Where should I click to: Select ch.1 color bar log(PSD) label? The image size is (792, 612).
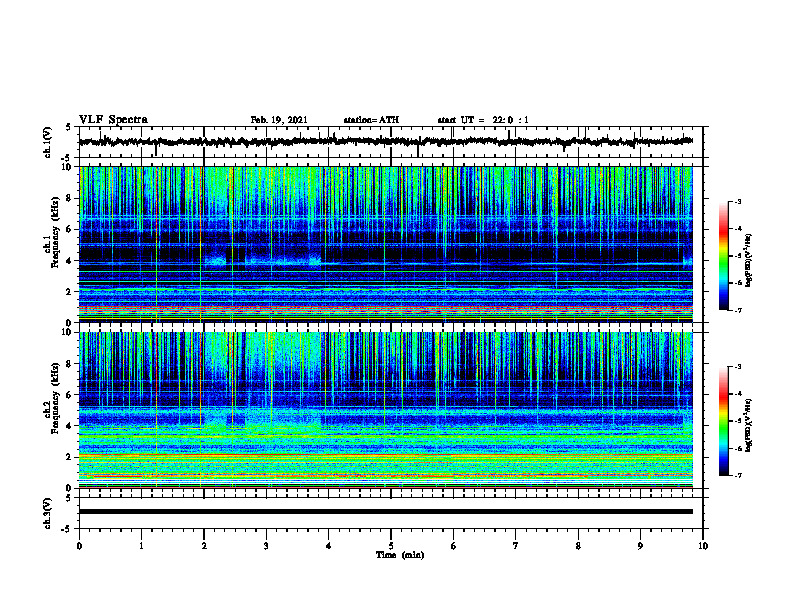tap(749, 261)
